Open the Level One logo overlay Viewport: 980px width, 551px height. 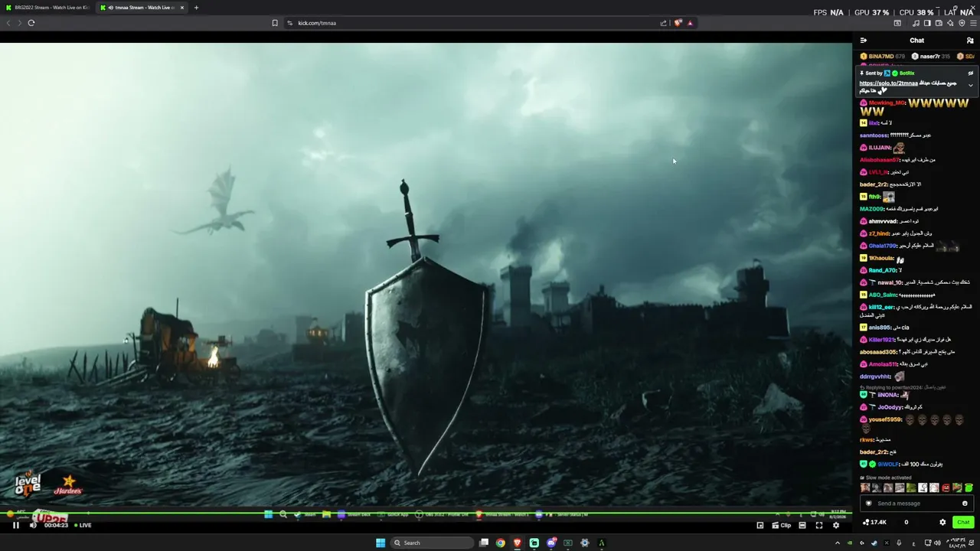point(28,484)
